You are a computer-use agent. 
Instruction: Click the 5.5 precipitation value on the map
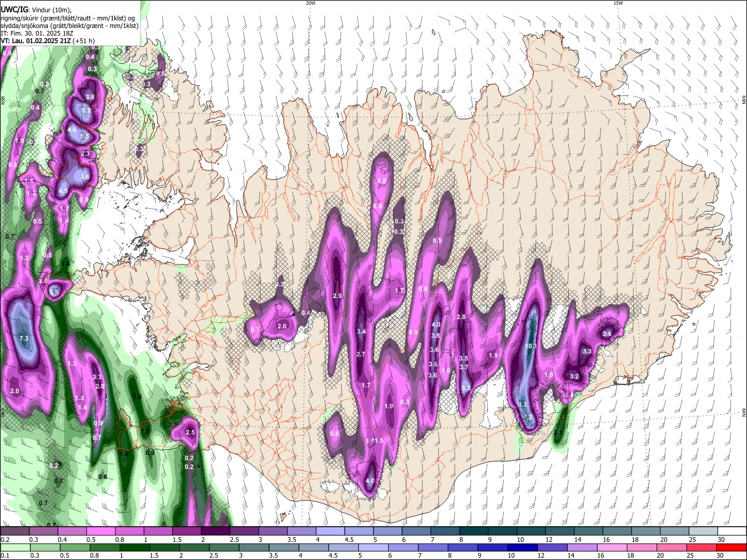point(84,136)
